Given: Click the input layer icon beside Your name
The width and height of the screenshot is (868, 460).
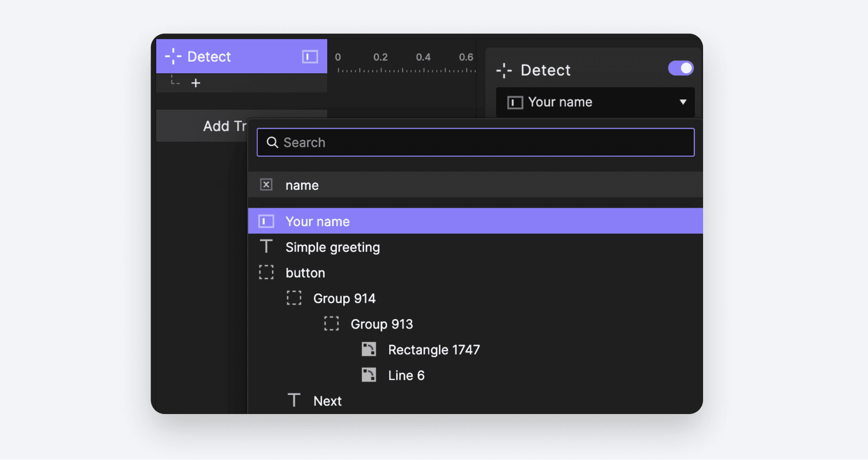Looking at the screenshot, I should (266, 221).
